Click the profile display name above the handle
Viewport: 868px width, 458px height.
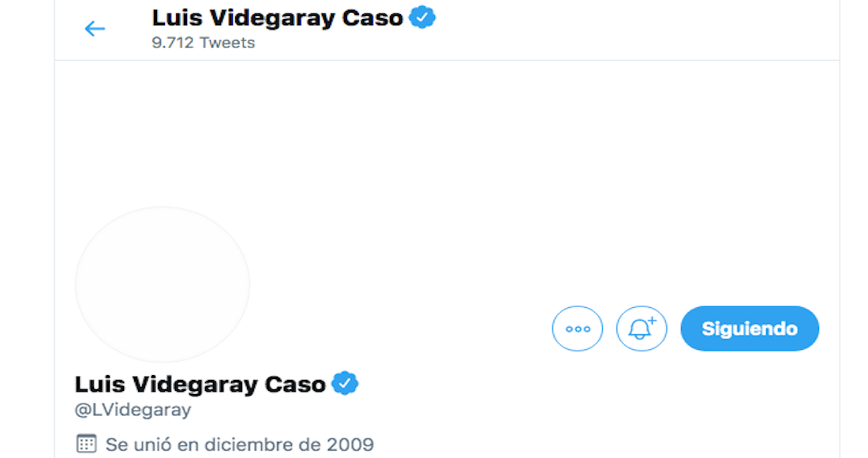200,385
